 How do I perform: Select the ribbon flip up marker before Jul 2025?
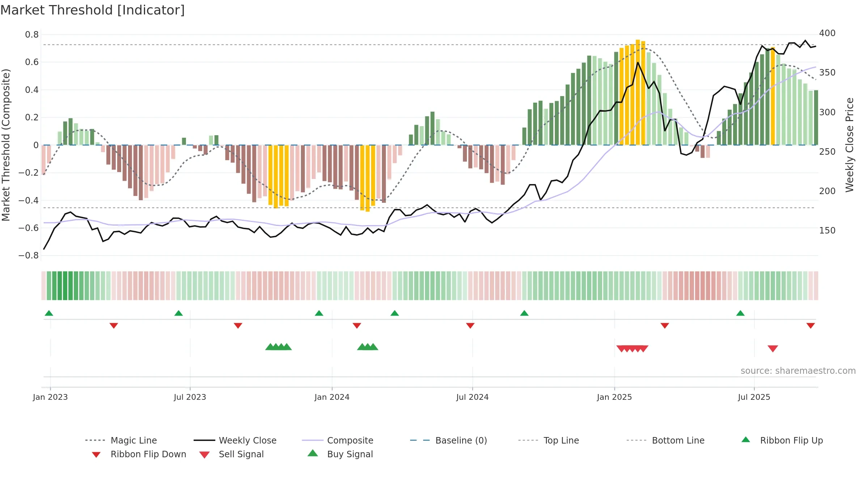tap(740, 313)
